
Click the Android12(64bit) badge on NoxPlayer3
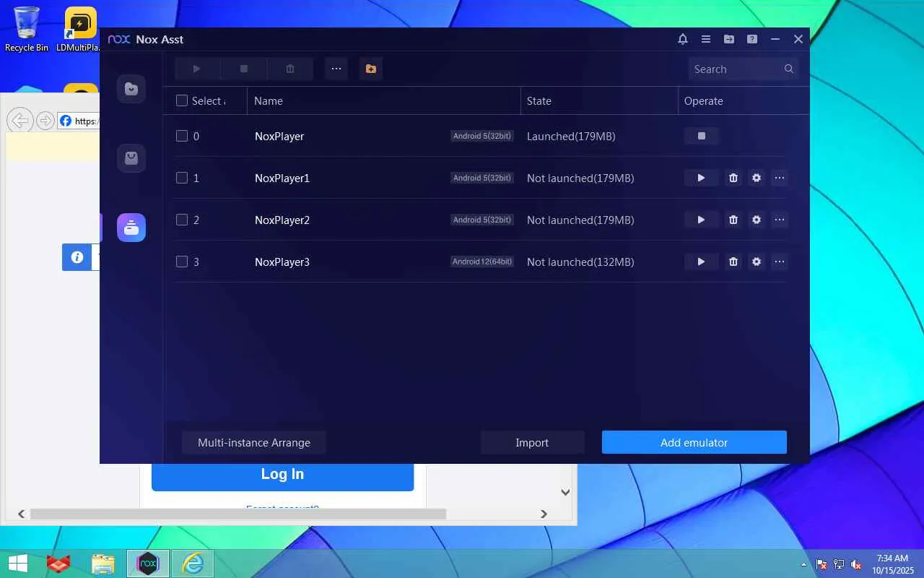click(482, 262)
